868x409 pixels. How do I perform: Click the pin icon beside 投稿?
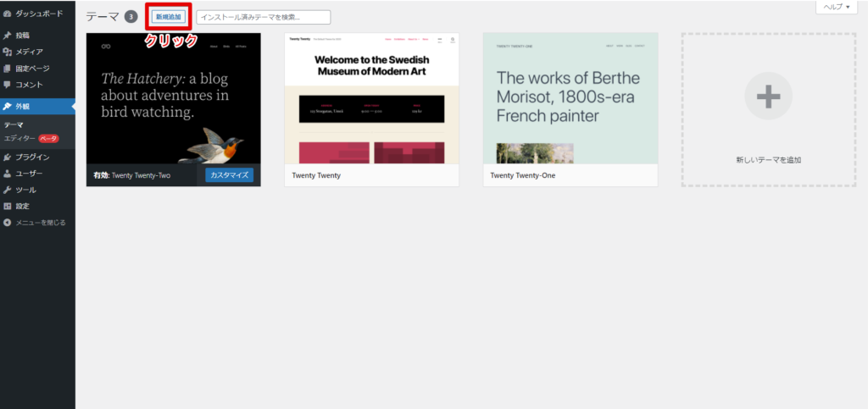(7, 36)
